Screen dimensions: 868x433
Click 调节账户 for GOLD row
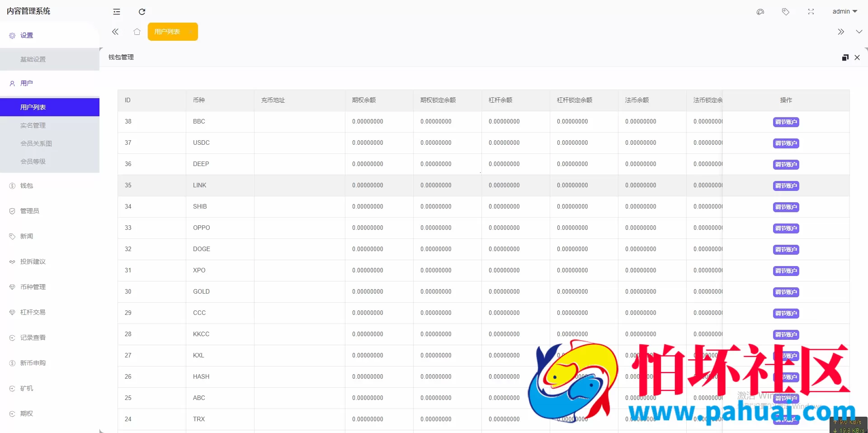coord(786,292)
